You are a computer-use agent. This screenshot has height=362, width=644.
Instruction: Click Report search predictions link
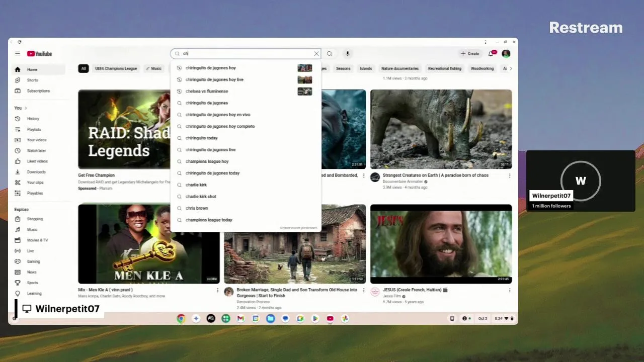298,228
